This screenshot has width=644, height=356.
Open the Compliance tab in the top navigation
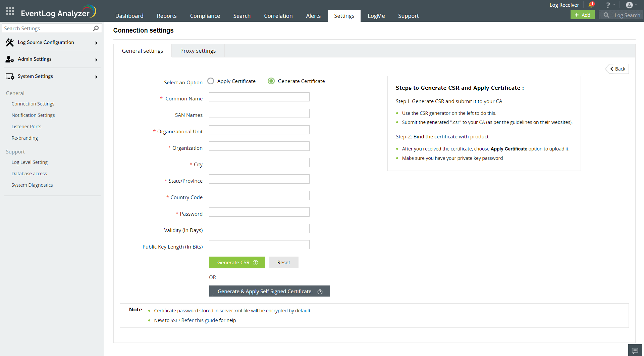pyautogui.click(x=205, y=16)
